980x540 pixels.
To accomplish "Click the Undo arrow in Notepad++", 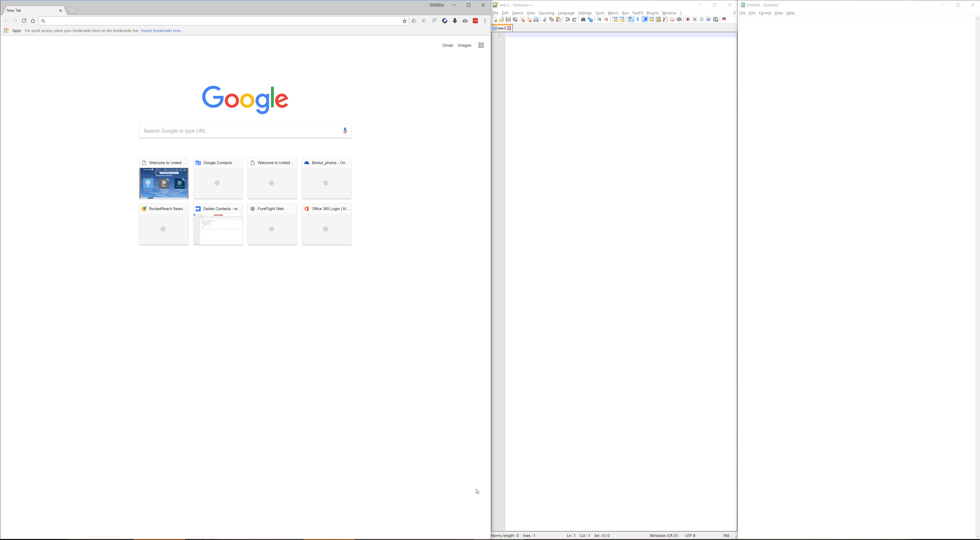I will (x=567, y=20).
